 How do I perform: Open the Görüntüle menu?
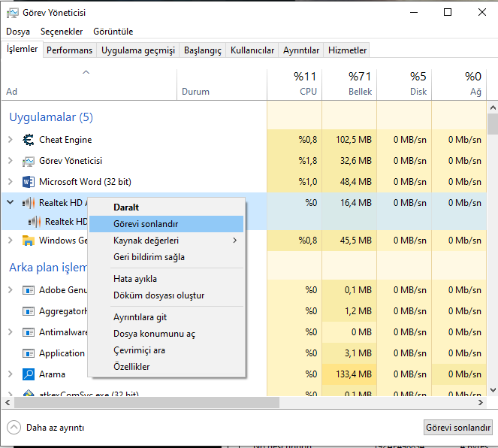(113, 32)
